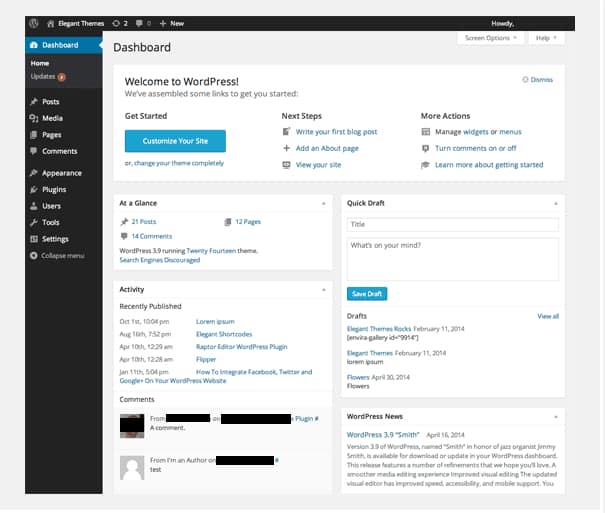Screen dimensions: 605x513
Task: Click the Posts pushpin icon in sidebar
Action: point(34,101)
